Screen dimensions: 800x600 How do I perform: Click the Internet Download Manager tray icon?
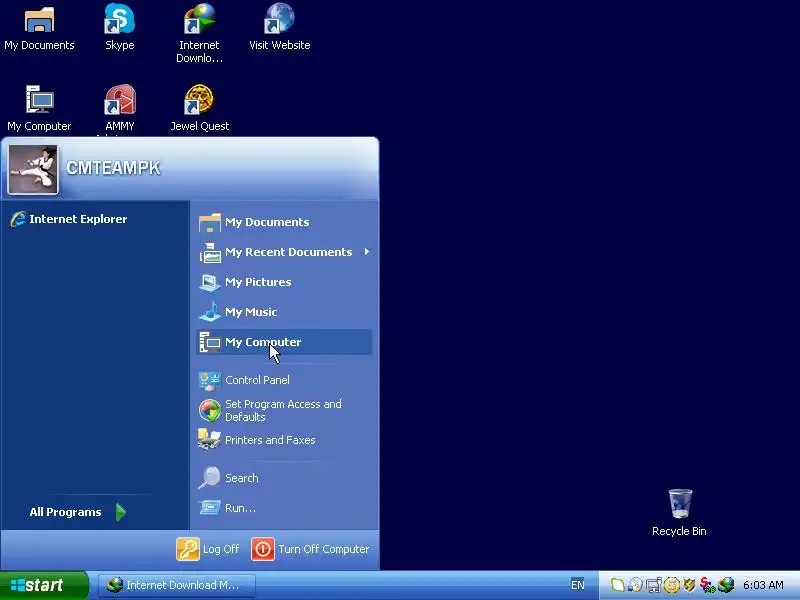click(x=726, y=585)
